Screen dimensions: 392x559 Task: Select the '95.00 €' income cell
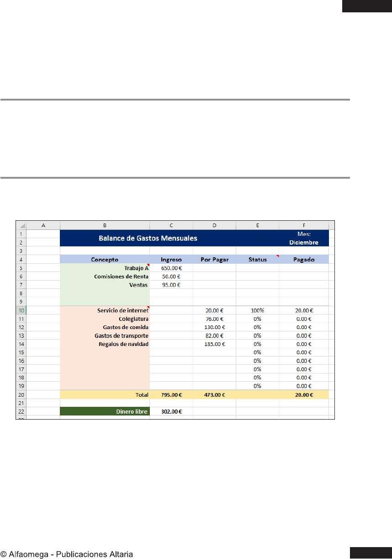pos(171,284)
